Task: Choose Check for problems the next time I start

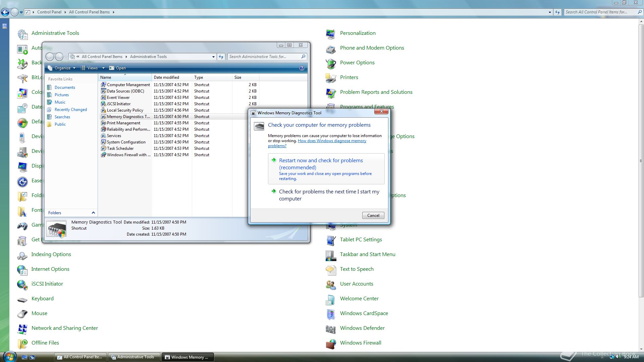Action: [x=326, y=195]
